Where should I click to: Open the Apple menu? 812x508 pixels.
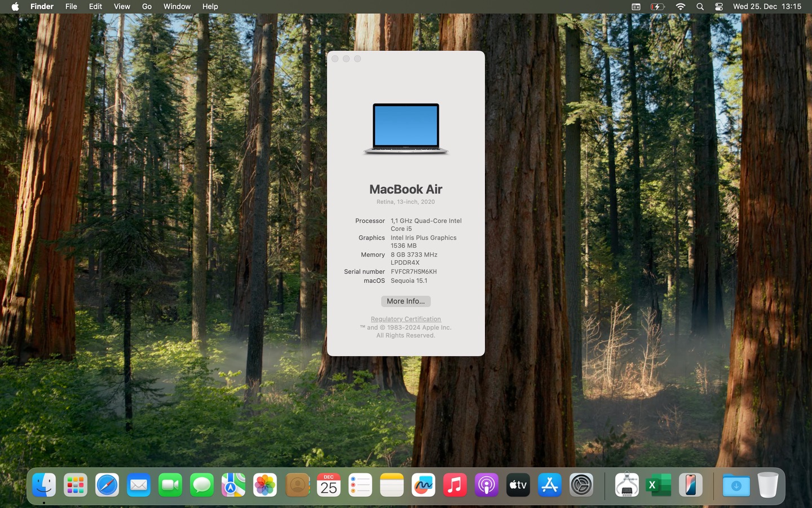[x=15, y=7]
